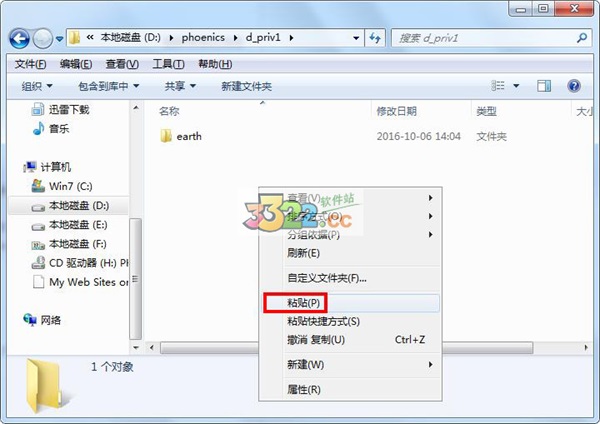Click the Forward navigation arrow
The image size is (600, 424).
(42, 39)
